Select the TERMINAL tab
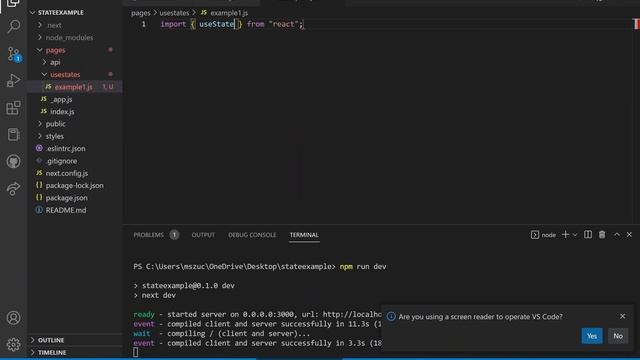Viewport: 640px width, 360px height. click(x=304, y=235)
